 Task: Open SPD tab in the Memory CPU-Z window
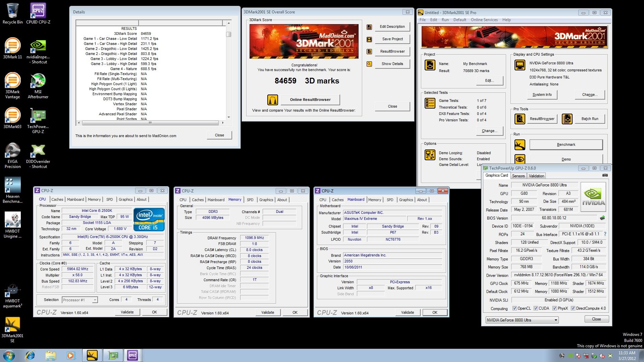pyautogui.click(x=250, y=200)
